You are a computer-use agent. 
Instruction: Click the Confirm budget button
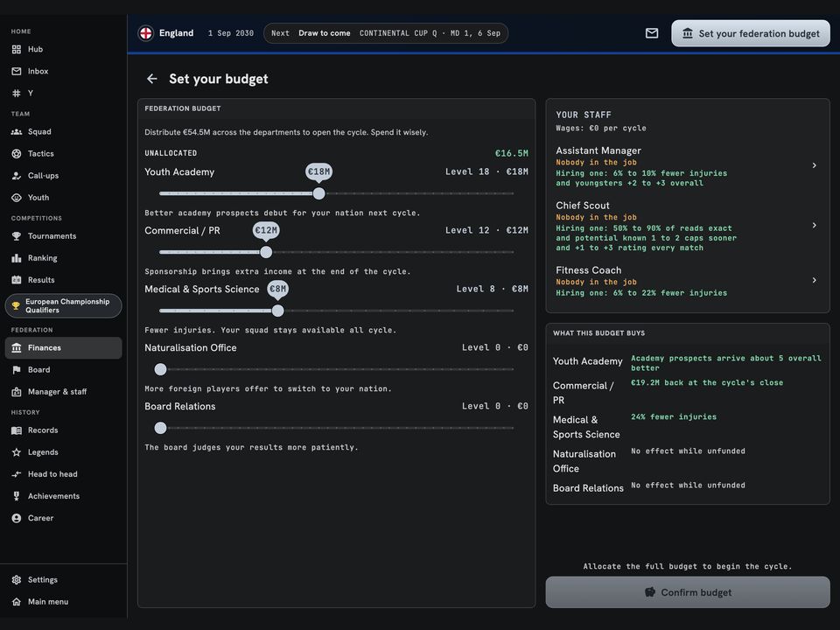coord(688,592)
